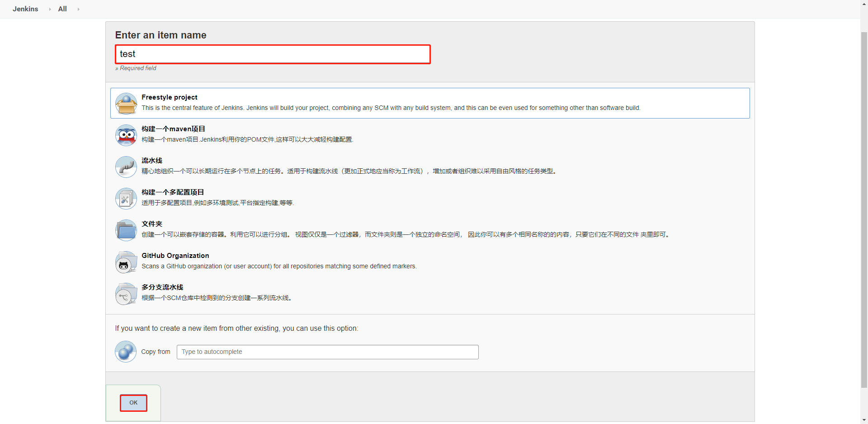
Task: Click the page vertical scrollbar thumb
Action: [864, 210]
